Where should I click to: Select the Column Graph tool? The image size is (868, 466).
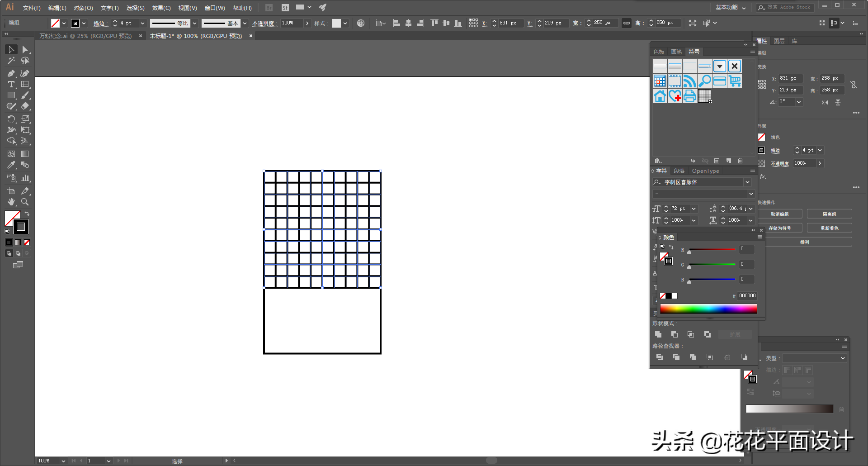[x=25, y=178]
